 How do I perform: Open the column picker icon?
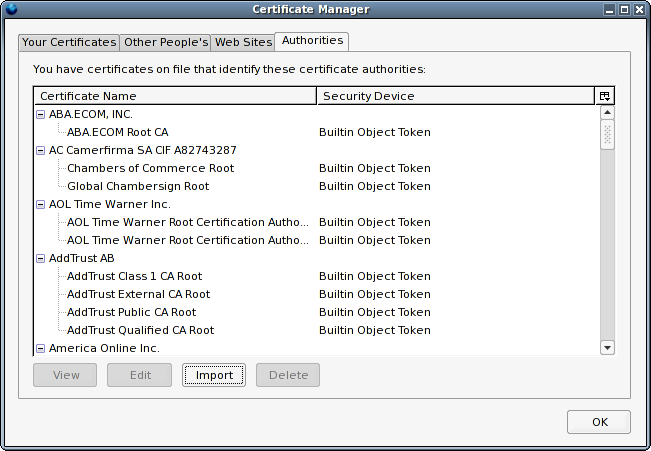point(604,96)
